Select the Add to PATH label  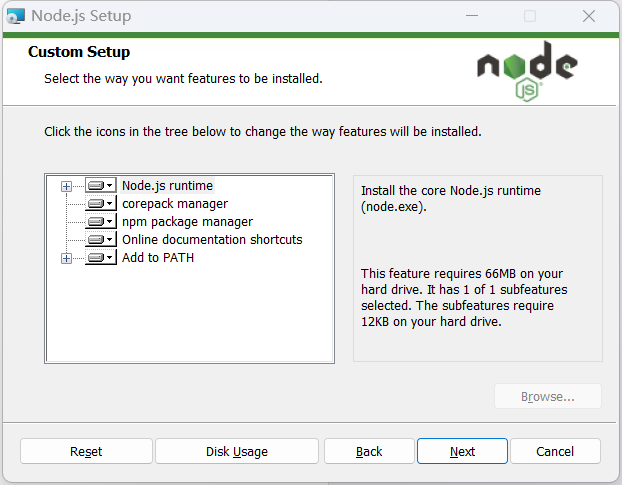tap(158, 258)
